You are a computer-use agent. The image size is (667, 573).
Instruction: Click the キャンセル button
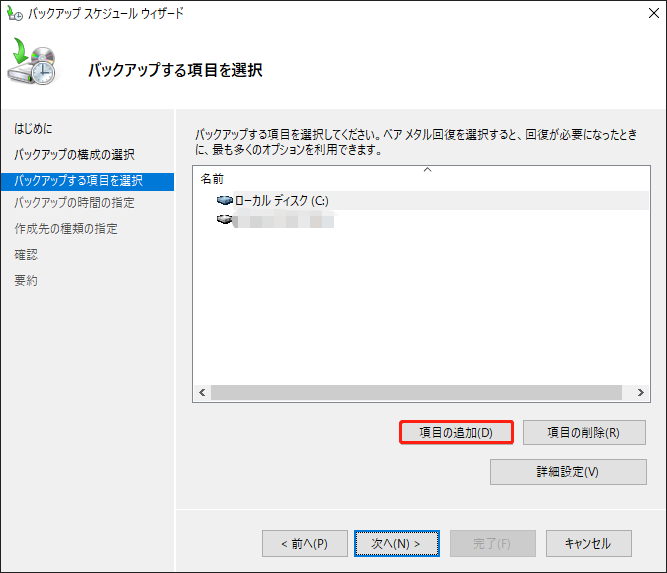pyautogui.click(x=588, y=543)
